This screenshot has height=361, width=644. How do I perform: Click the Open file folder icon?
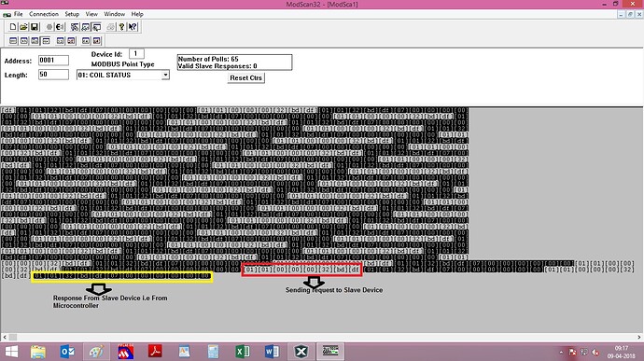coord(23,27)
